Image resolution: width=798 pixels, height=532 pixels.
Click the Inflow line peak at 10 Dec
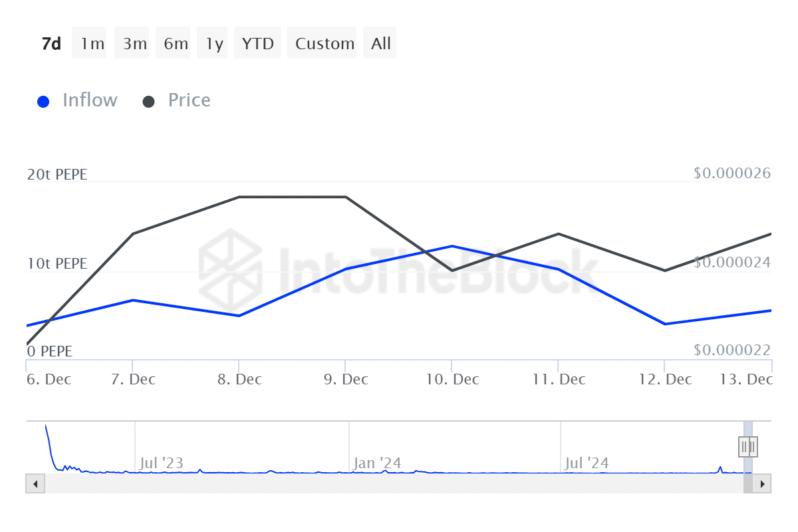pos(452,246)
